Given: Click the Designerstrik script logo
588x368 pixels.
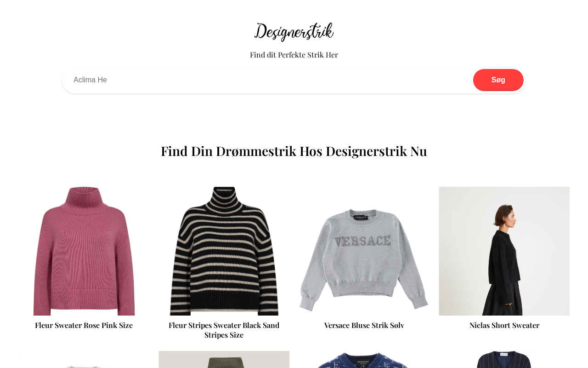Looking at the screenshot, I should click(x=294, y=32).
